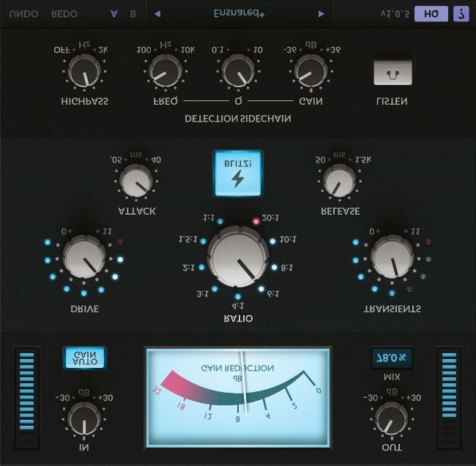Click Redo in the top bar
The width and height of the screenshot is (476, 466).
coord(65,14)
